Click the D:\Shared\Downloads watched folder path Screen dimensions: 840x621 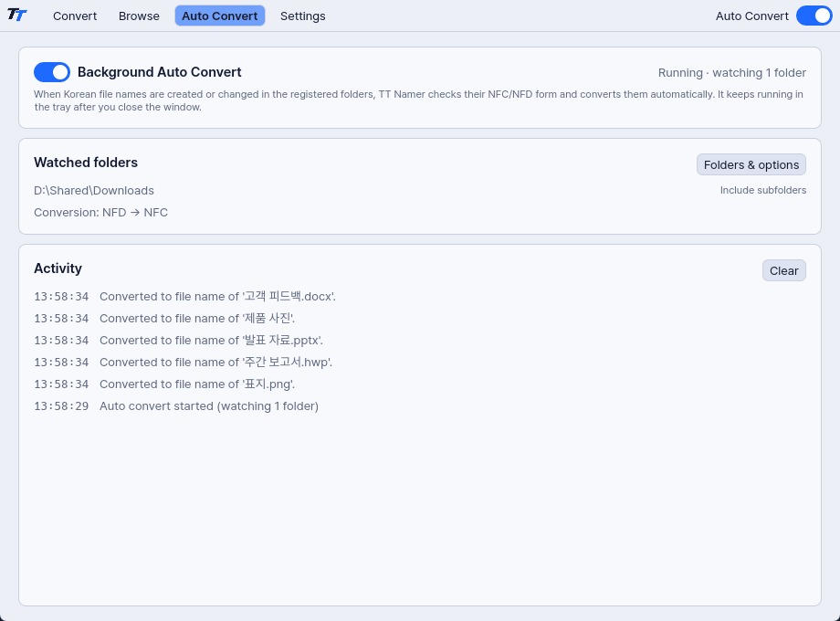[x=94, y=191]
